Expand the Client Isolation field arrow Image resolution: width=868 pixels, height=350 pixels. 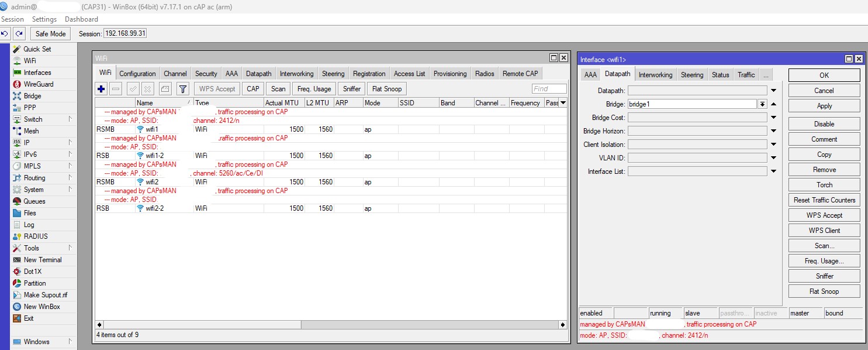pos(773,145)
